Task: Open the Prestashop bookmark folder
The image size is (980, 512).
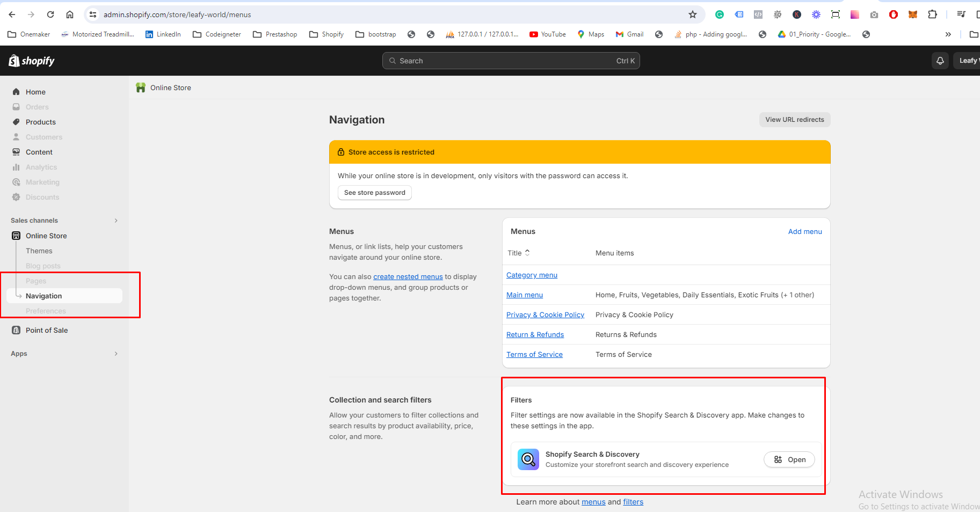Action: coord(275,34)
